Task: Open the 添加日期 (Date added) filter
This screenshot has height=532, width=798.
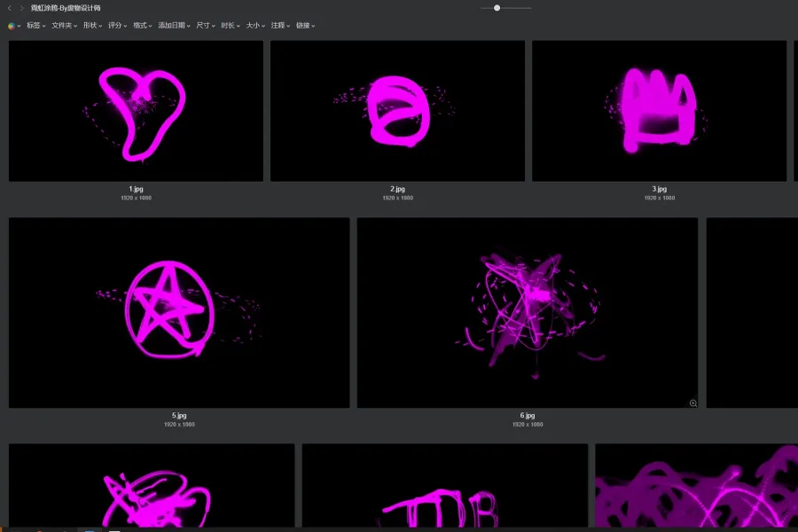Action: [x=174, y=26]
